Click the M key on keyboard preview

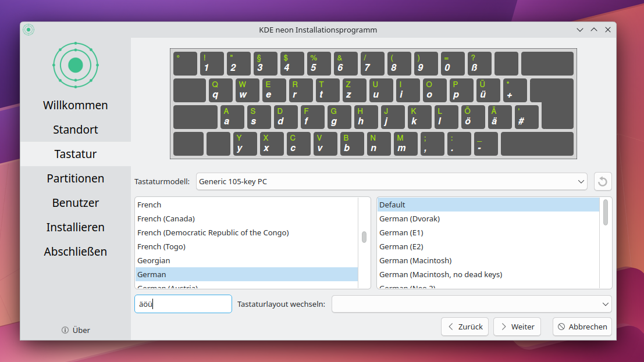[406, 144]
